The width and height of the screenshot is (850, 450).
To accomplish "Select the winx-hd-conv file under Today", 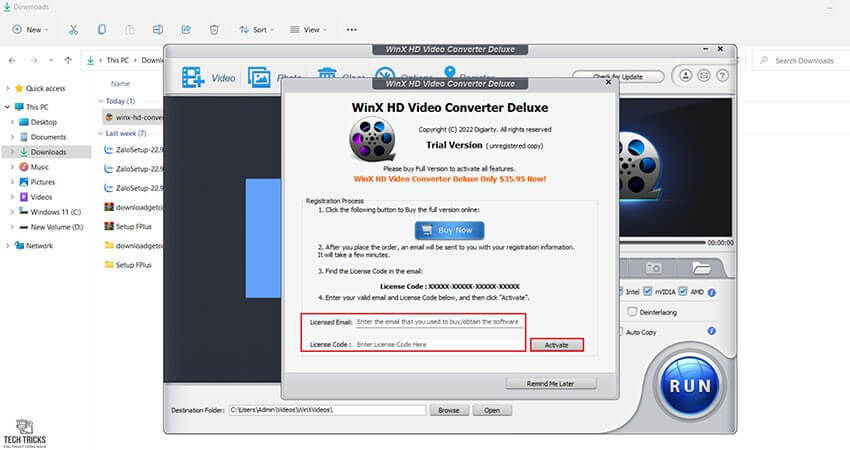I will [133, 117].
